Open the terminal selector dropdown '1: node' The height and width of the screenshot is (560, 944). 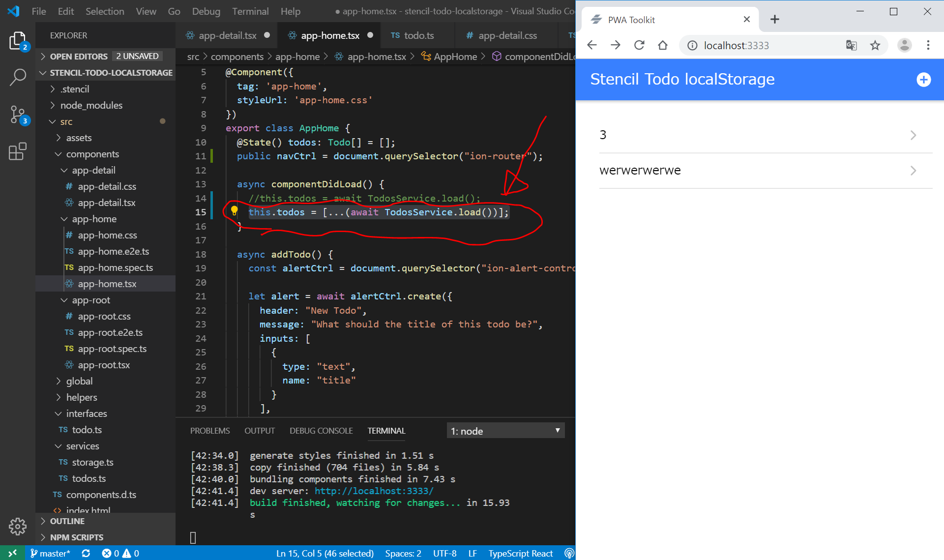tap(505, 431)
